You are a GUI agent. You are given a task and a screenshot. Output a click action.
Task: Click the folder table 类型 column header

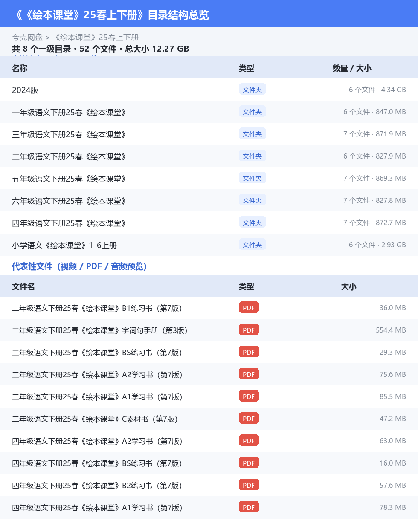[247, 68]
